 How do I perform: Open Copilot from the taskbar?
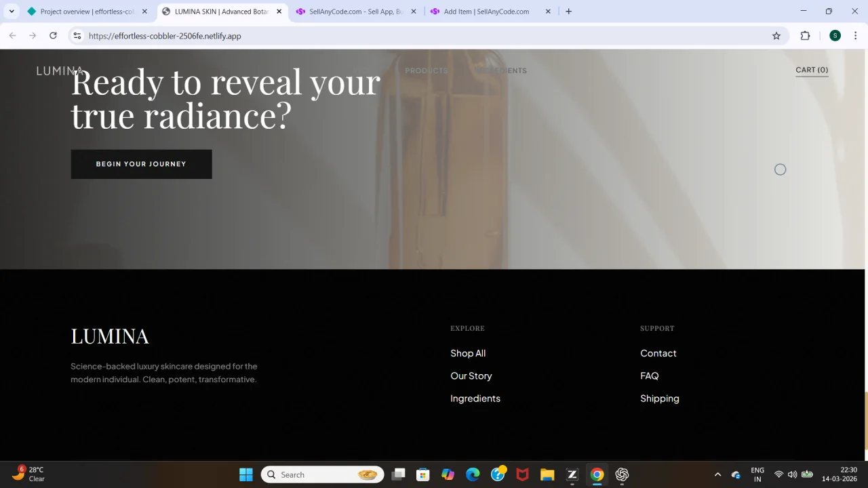tap(448, 474)
